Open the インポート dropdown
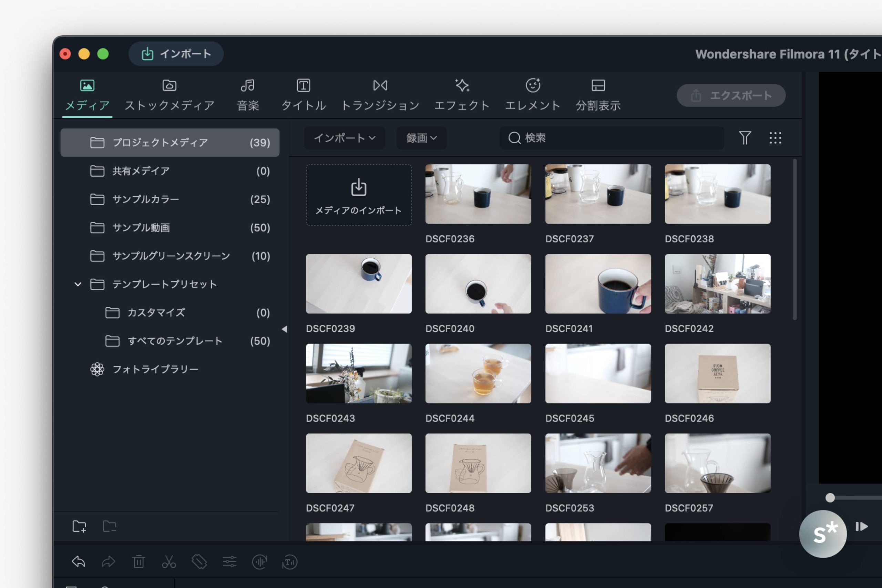882x588 pixels. (344, 138)
